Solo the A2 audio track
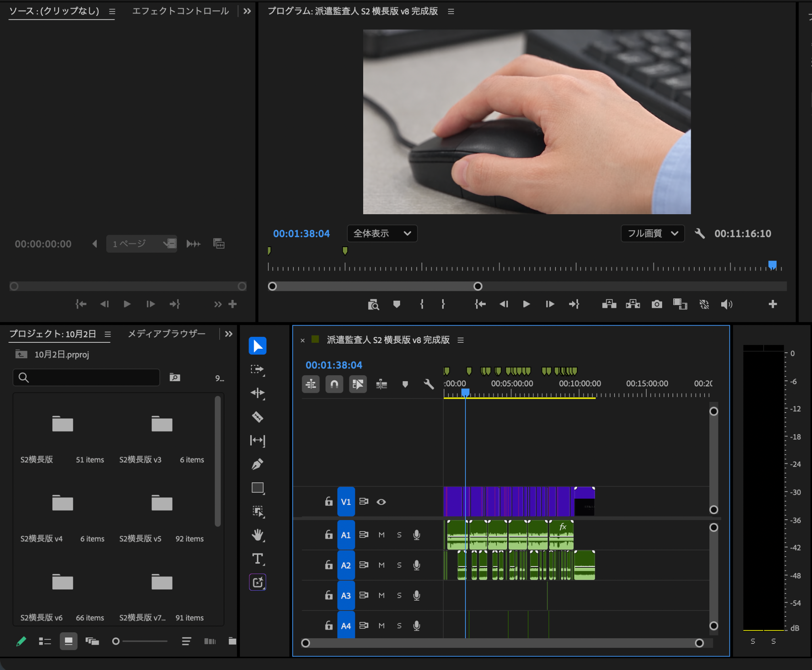 click(399, 565)
